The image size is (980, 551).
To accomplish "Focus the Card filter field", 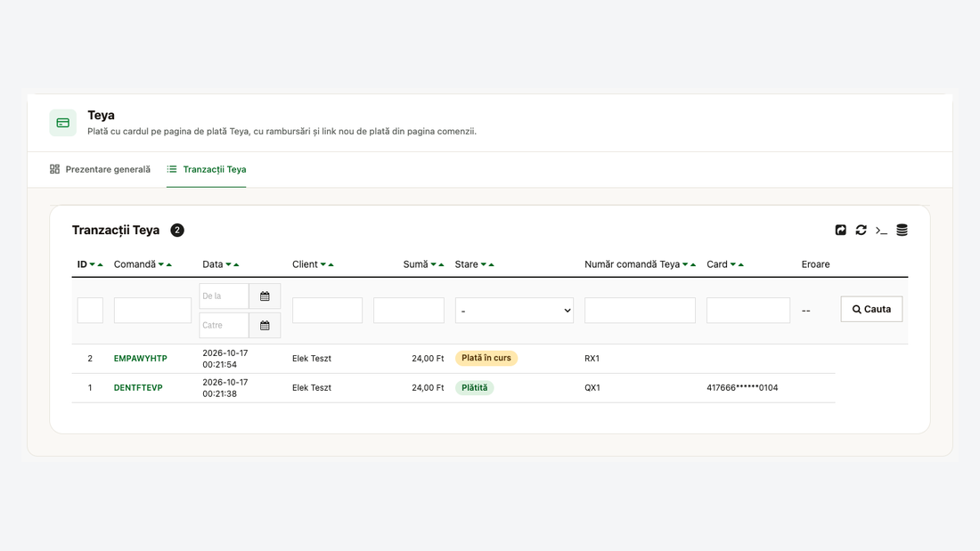I will click(x=748, y=311).
